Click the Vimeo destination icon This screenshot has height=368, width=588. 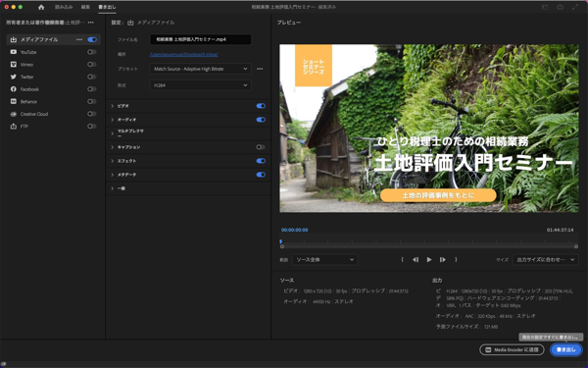pyautogui.click(x=14, y=64)
